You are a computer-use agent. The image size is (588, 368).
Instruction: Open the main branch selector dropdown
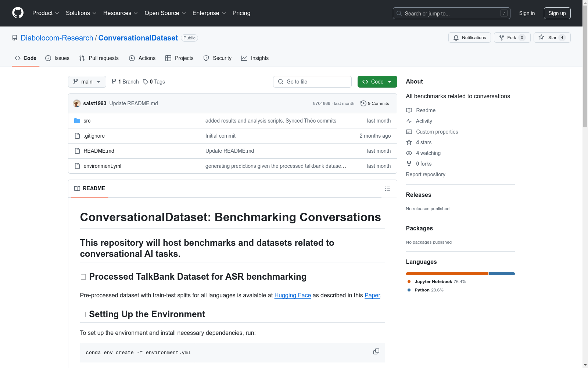pyautogui.click(x=87, y=82)
